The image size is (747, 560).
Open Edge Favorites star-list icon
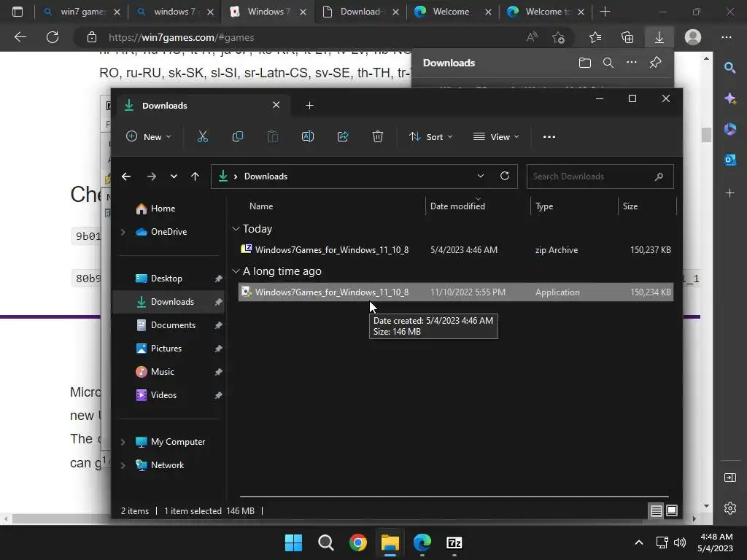coord(595,37)
